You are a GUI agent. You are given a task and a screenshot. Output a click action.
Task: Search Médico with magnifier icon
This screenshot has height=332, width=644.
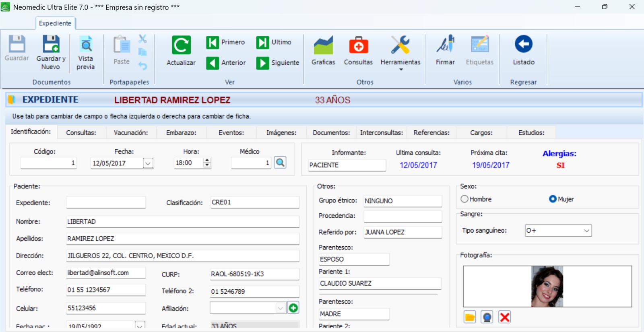click(280, 163)
